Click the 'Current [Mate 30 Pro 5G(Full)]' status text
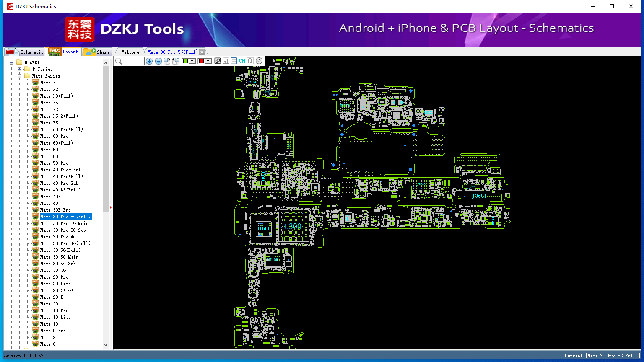The width and height of the screenshot is (644, 362). coord(602,356)
